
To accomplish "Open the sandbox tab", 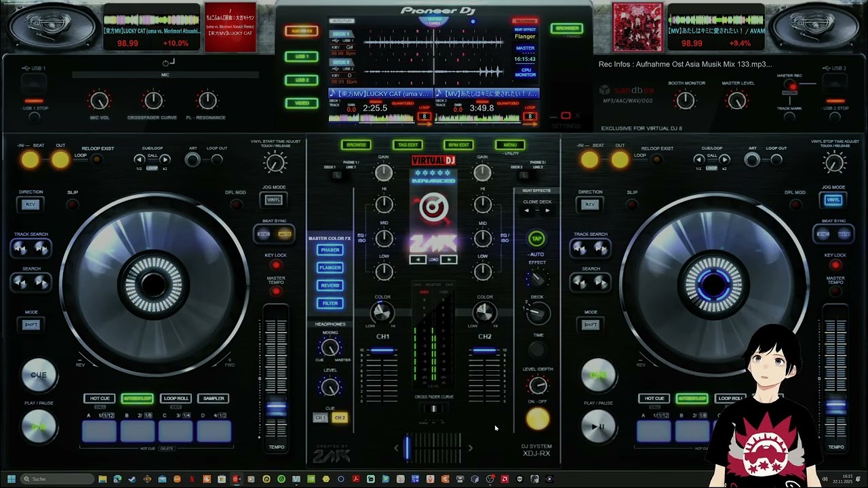I will click(x=302, y=31).
